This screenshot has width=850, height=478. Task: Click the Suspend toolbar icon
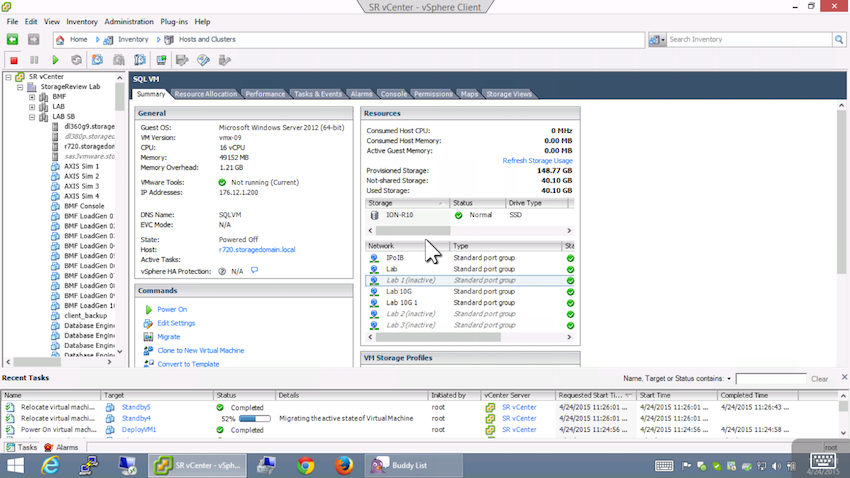point(34,60)
